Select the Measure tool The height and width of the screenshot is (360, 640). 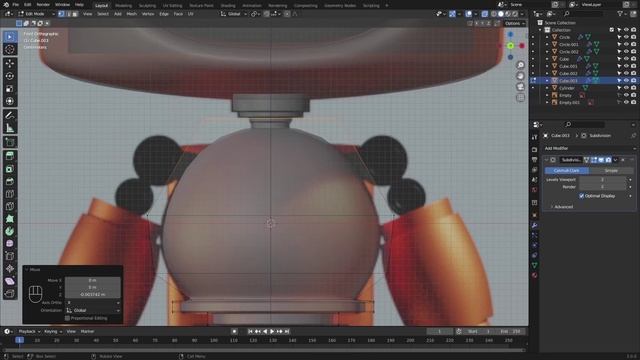tap(10, 128)
